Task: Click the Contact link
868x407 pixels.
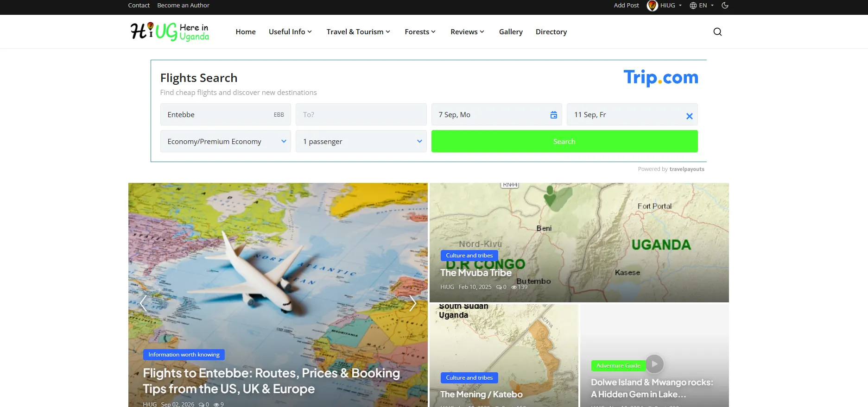Action: (139, 6)
